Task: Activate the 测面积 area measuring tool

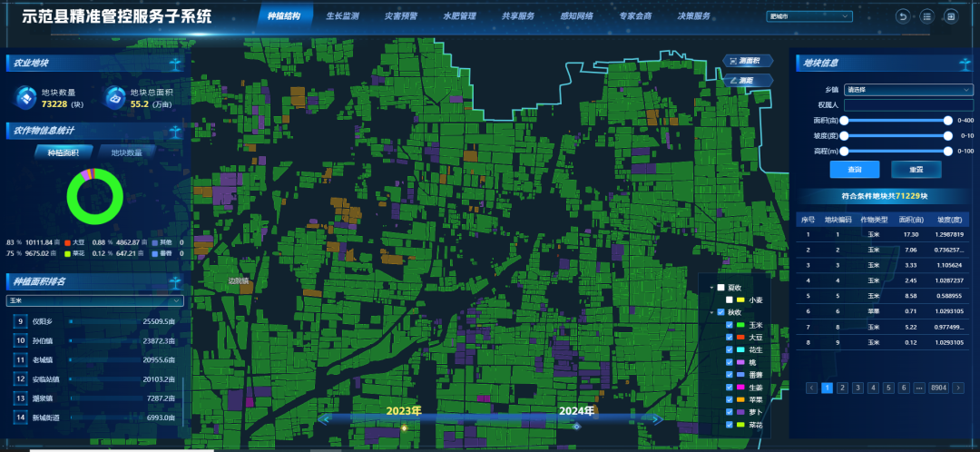Action: pos(748,61)
